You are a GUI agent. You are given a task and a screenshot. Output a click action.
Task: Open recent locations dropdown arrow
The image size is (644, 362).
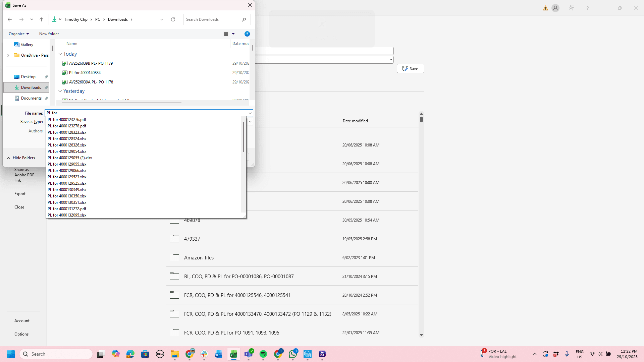pyautogui.click(x=32, y=19)
